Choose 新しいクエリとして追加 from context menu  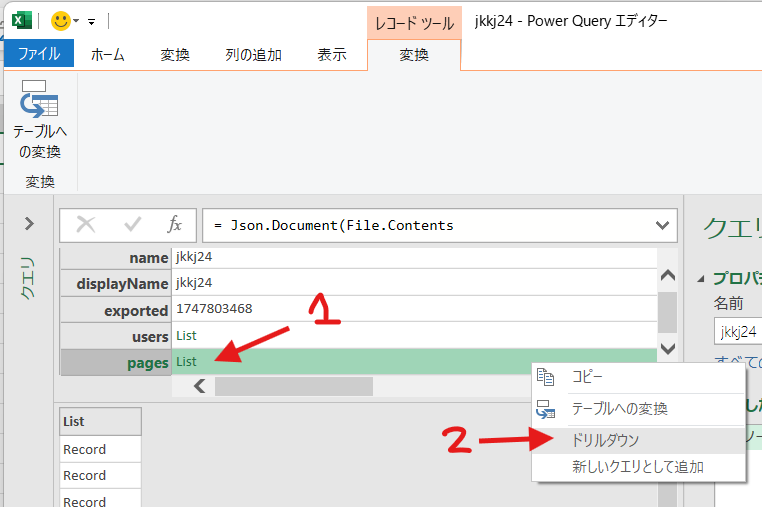point(639,467)
